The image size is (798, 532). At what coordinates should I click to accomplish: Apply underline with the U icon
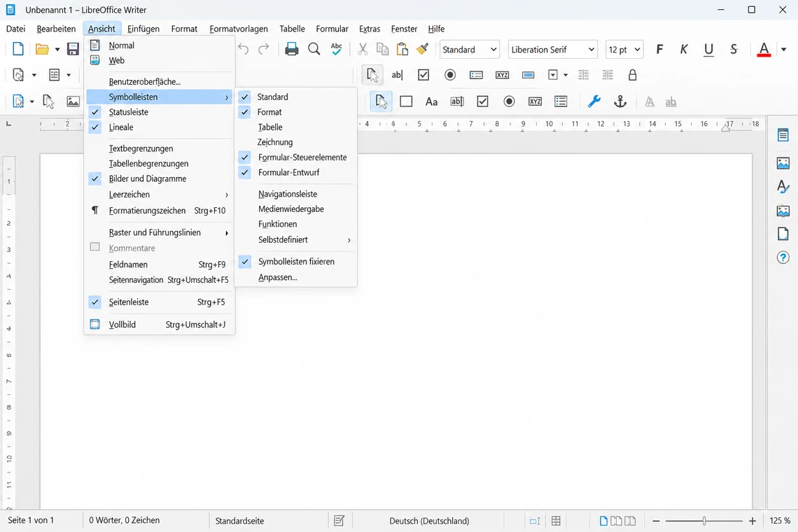708,50
